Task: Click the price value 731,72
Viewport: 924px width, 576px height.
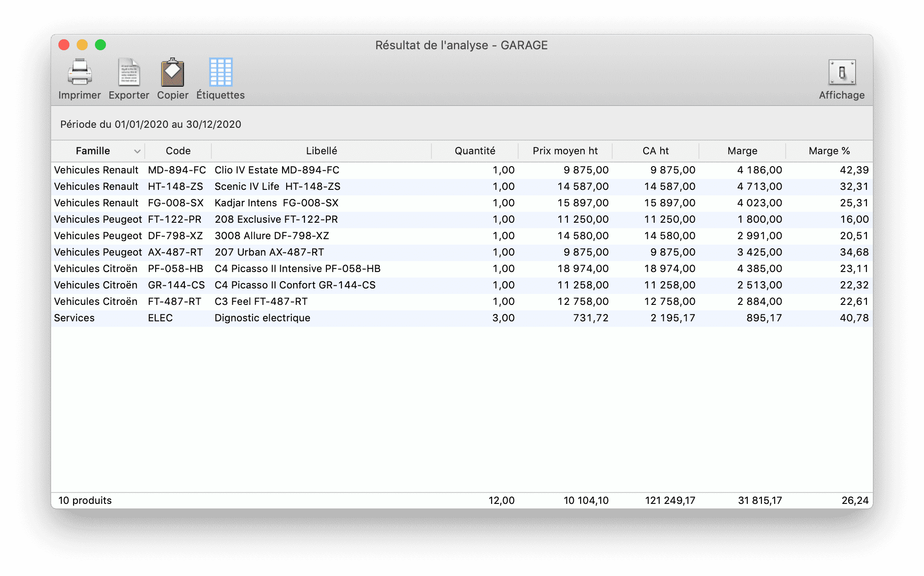Action: pyautogui.click(x=591, y=318)
